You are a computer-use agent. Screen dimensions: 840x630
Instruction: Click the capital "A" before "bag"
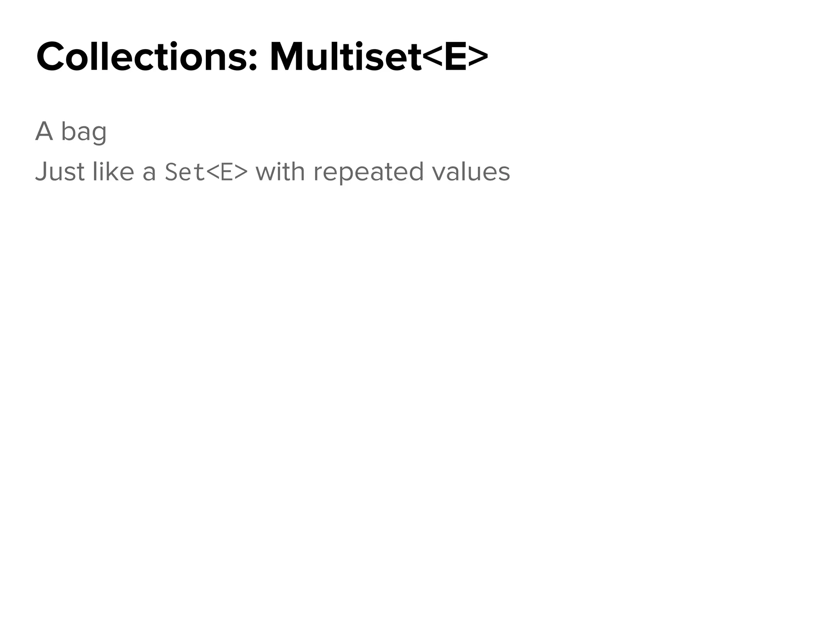(x=44, y=131)
